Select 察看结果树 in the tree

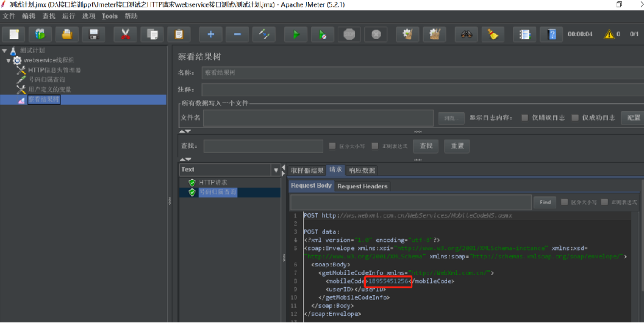(44, 99)
